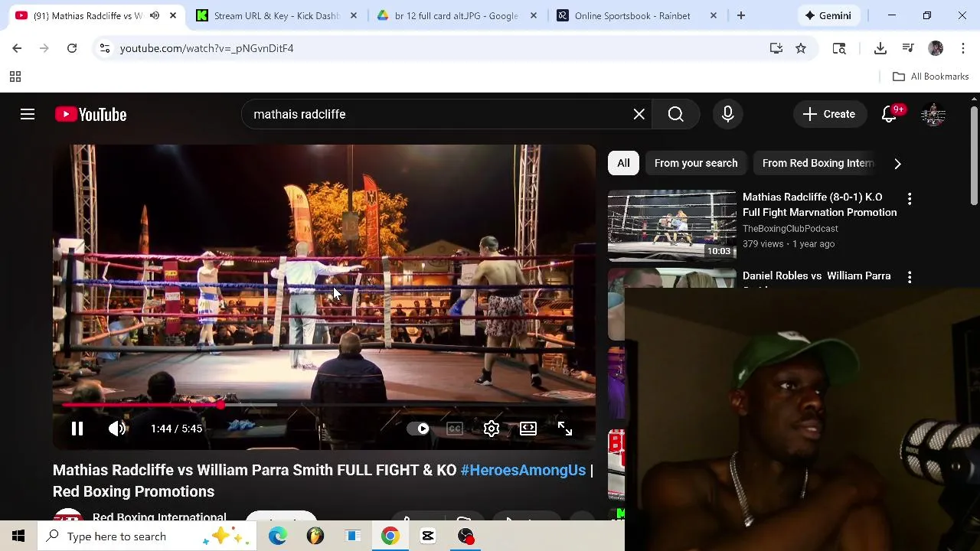Open OBS Studio from the taskbar
Screen dimensions: 980x551
pos(465,536)
